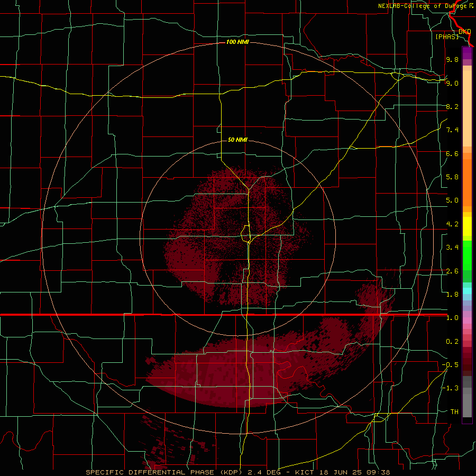Image resolution: width=476 pixels, height=476 pixels.
Task: Pick the yellow band of color scale
Action: [467, 226]
